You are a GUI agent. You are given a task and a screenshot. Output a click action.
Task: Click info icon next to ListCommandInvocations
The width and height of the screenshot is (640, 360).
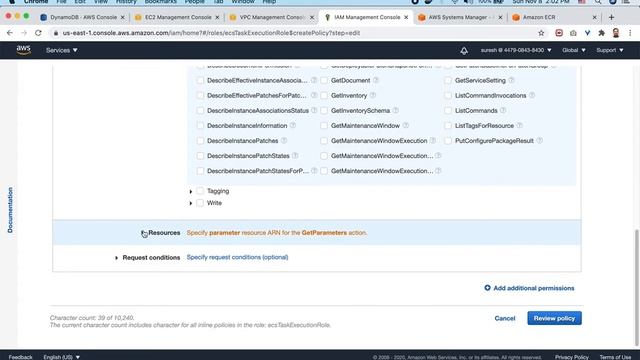(532, 96)
